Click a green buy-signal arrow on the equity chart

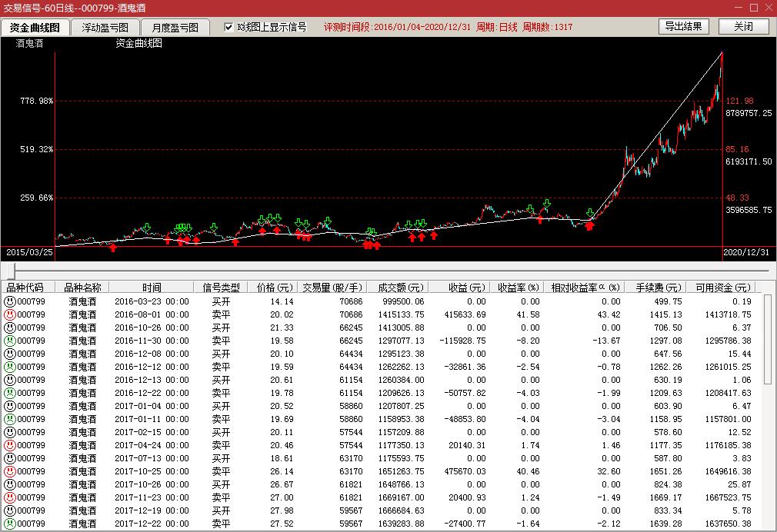(x=145, y=227)
